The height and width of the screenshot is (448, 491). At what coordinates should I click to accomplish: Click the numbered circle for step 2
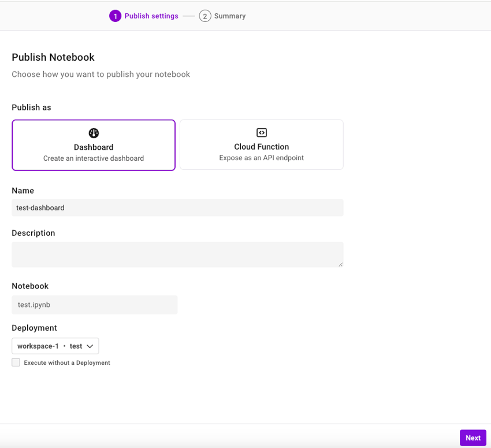[206, 16]
